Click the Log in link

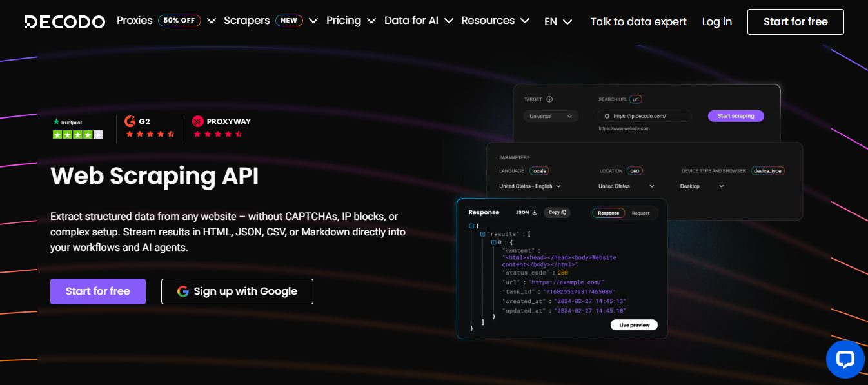click(x=716, y=22)
